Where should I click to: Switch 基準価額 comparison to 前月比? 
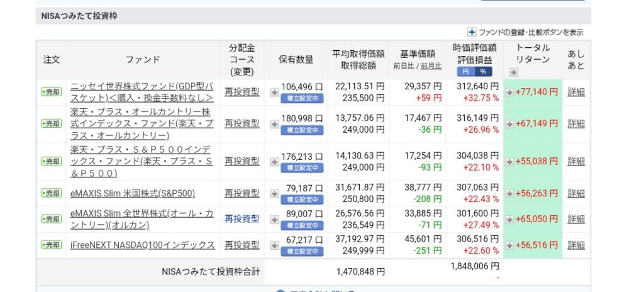point(431,65)
